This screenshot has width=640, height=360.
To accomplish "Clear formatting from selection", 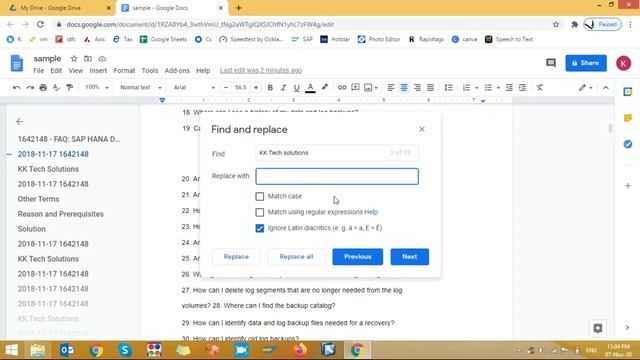I will click(x=540, y=87).
